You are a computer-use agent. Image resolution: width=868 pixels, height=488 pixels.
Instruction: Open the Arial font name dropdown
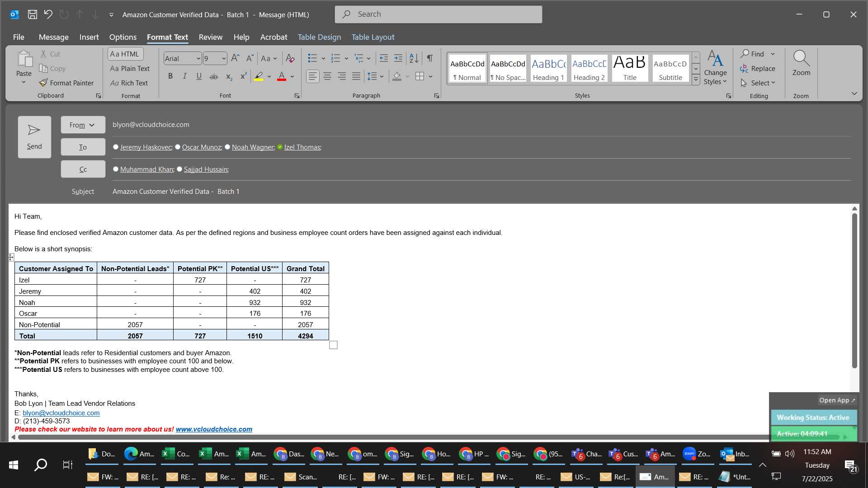tap(198, 58)
